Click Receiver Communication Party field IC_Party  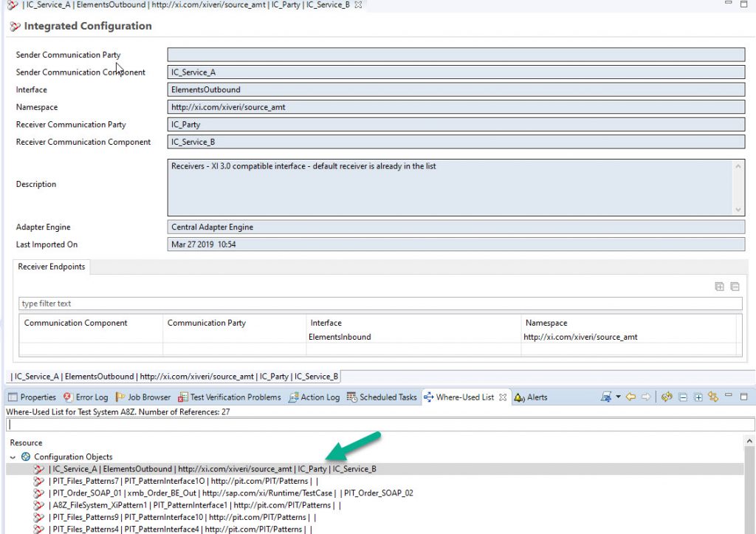click(456, 124)
